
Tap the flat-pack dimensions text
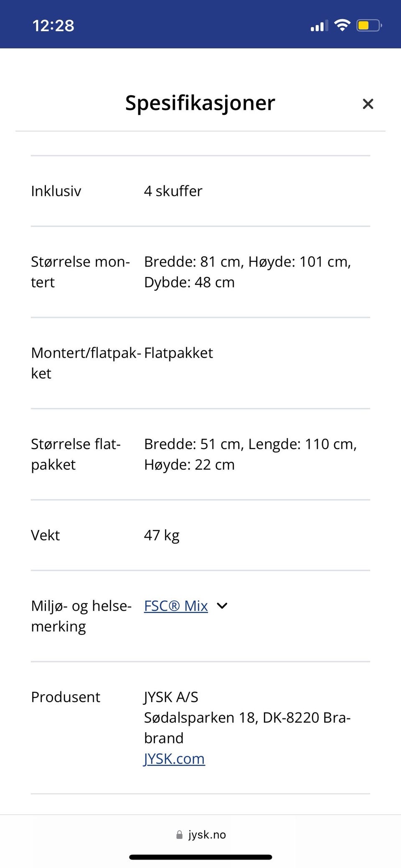(x=250, y=454)
